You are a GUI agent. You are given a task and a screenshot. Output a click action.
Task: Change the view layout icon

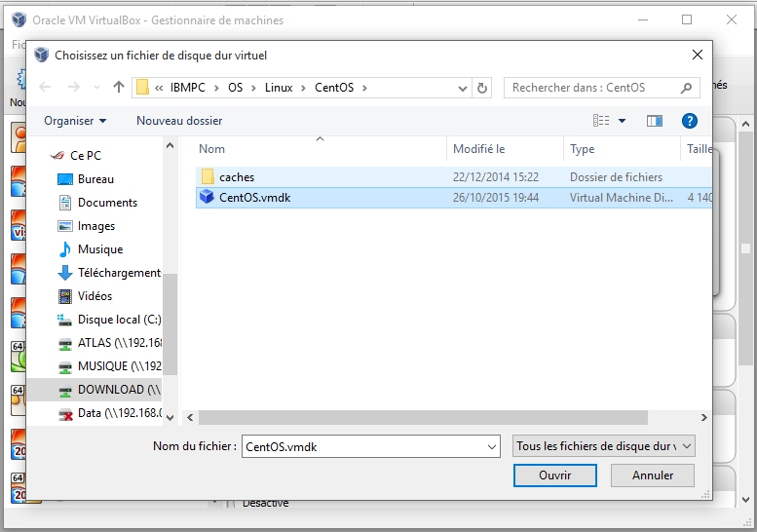click(x=601, y=121)
